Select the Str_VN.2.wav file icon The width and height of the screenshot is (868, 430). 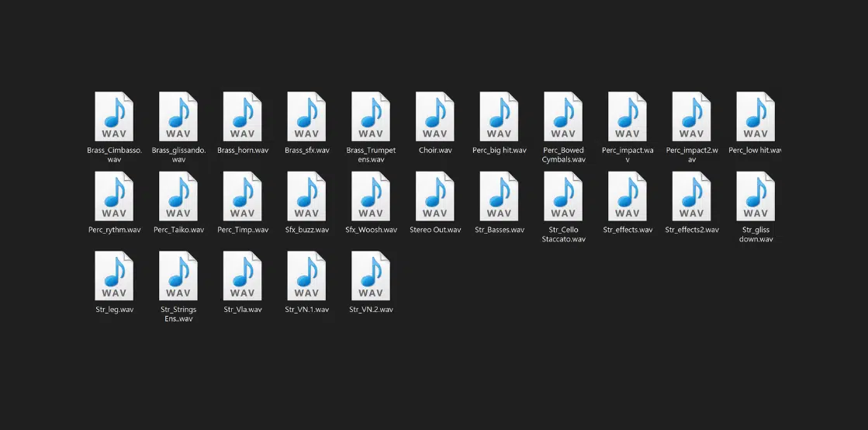click(x=371, y=276)
